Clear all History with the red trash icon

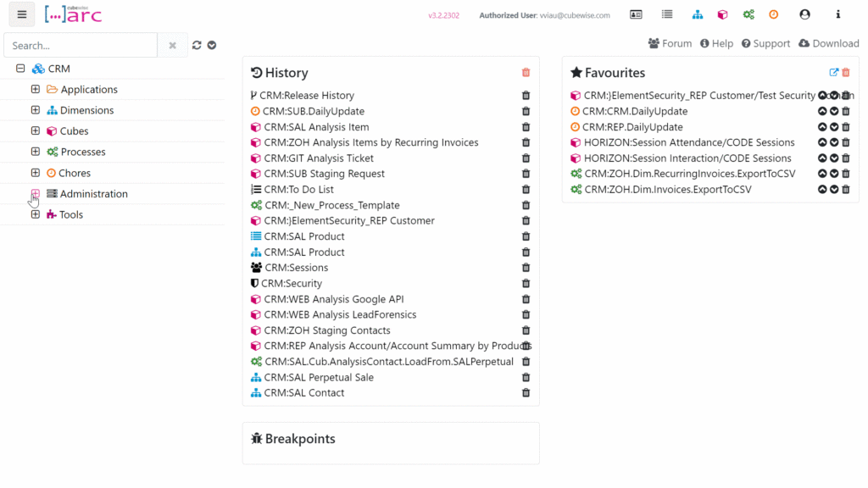tap(526, 73)
